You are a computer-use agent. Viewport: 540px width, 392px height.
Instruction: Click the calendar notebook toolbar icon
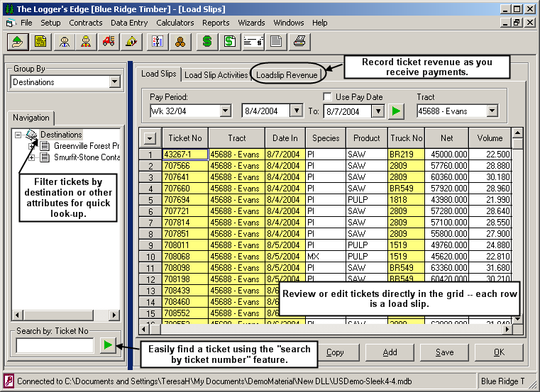point(158,42)
